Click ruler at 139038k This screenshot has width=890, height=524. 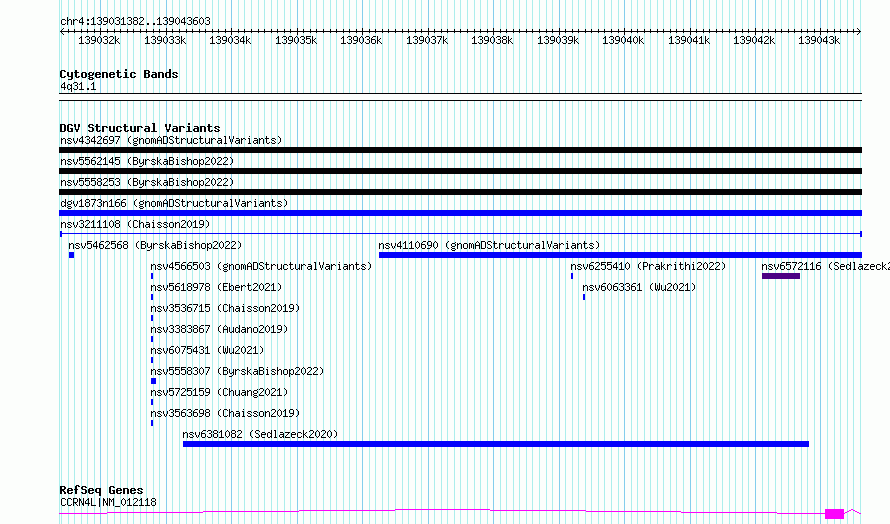pos(492,40)
